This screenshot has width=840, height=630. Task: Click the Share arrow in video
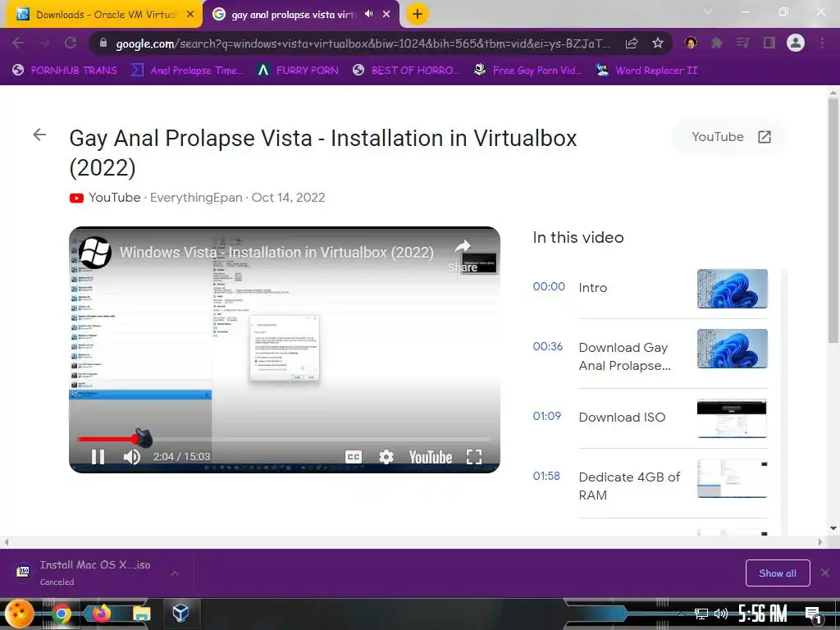point(463,255)
